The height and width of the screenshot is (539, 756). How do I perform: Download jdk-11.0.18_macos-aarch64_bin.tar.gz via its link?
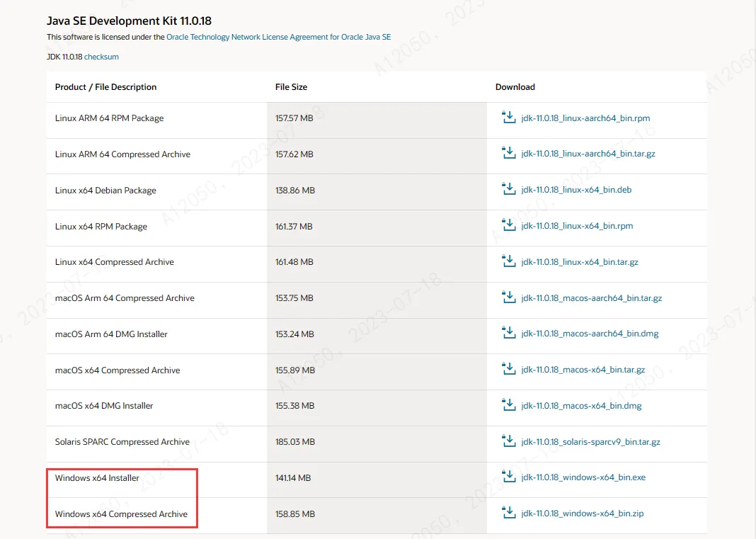pos(592,298)
